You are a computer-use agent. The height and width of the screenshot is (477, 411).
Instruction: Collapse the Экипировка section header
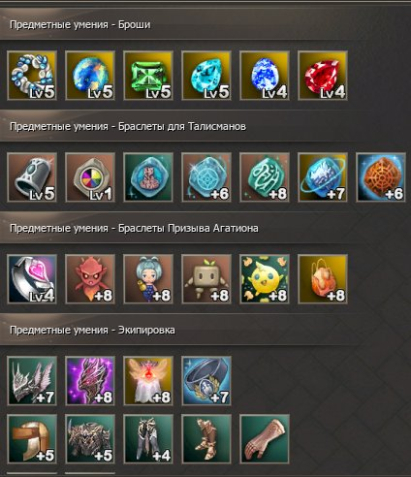pos(180,330)
